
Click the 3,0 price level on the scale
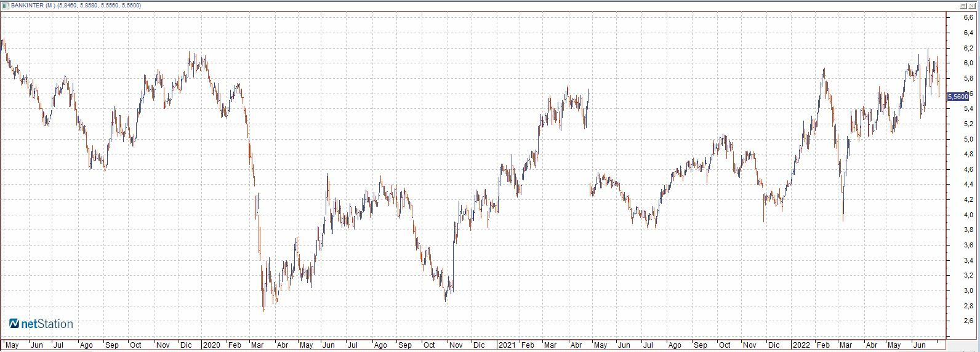[x=968, y=290]
